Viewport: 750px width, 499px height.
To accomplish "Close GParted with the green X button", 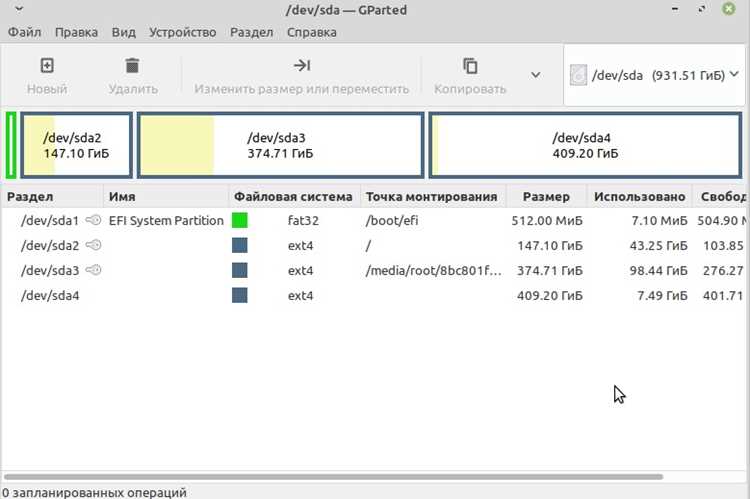I will pos(728,9).
